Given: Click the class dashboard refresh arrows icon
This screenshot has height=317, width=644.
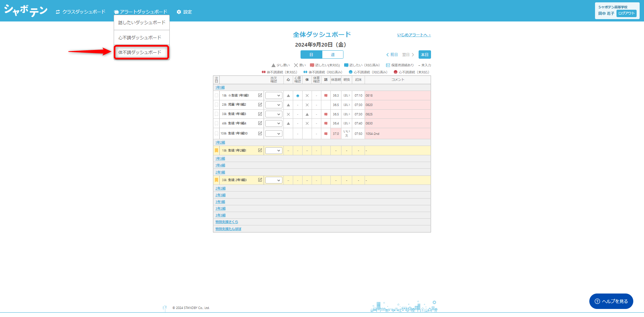Looking at the screenshot, I should 58,12.
